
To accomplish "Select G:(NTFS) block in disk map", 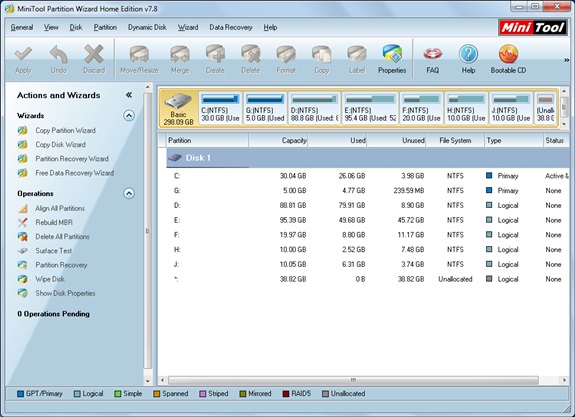I will (x=265, y=108).
